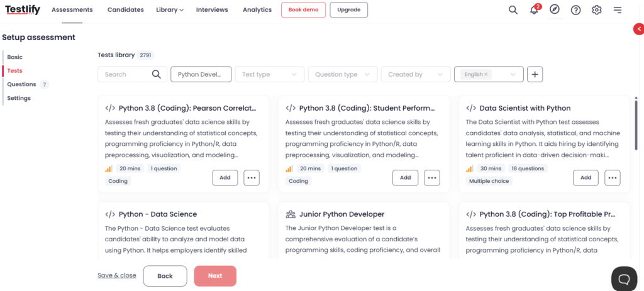Switch to the Candidates tab
The width and height of the screenshot is (644, 291).
(x=125, y=10)
